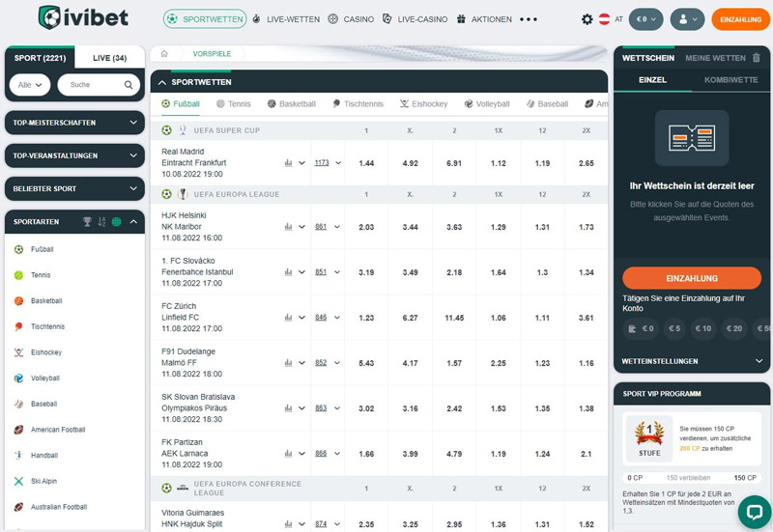Collapse the Sportarten section chevron

click(x=133, y=222)
